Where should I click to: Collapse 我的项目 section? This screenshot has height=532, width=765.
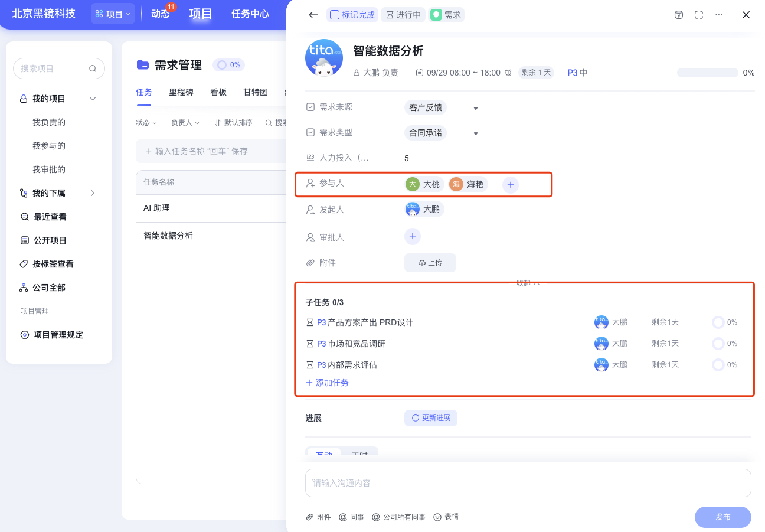(x=93, y=99)
